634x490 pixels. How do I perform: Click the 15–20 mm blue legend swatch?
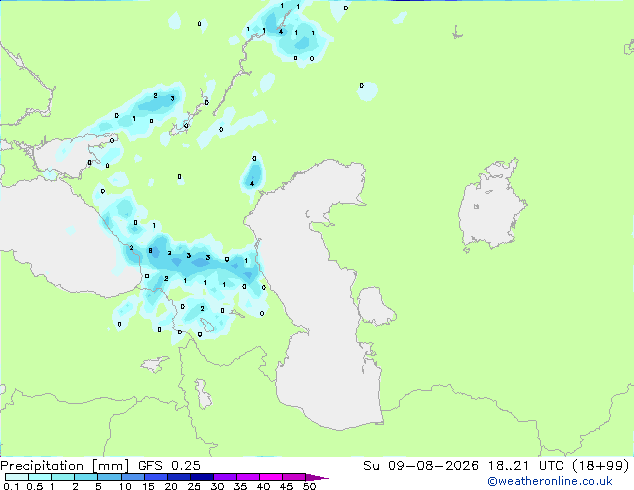[x=156, y=477]
